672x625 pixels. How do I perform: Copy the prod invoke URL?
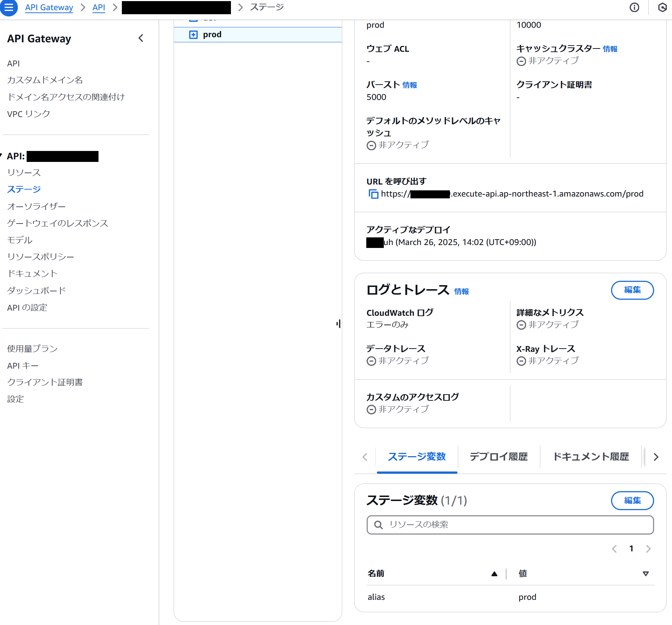coord(373,194)
